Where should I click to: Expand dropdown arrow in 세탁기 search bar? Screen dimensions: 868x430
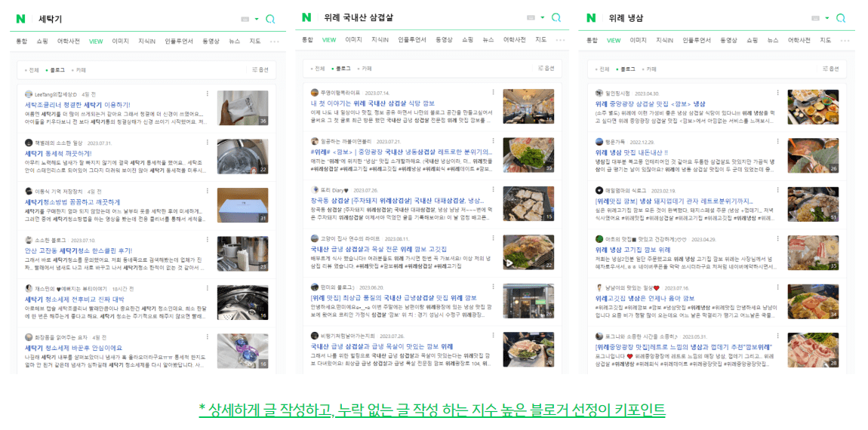pos(257,20)
